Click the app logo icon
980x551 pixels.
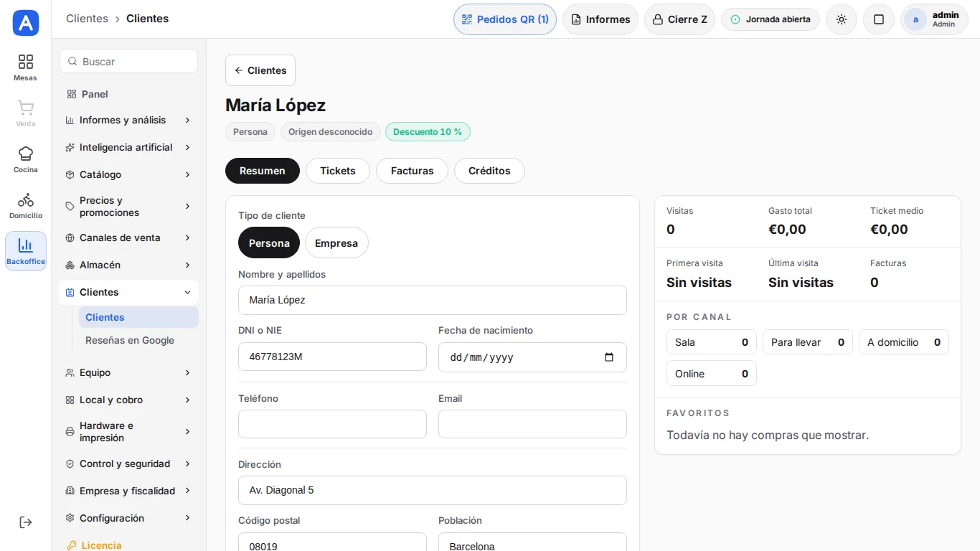pos(25,23)
